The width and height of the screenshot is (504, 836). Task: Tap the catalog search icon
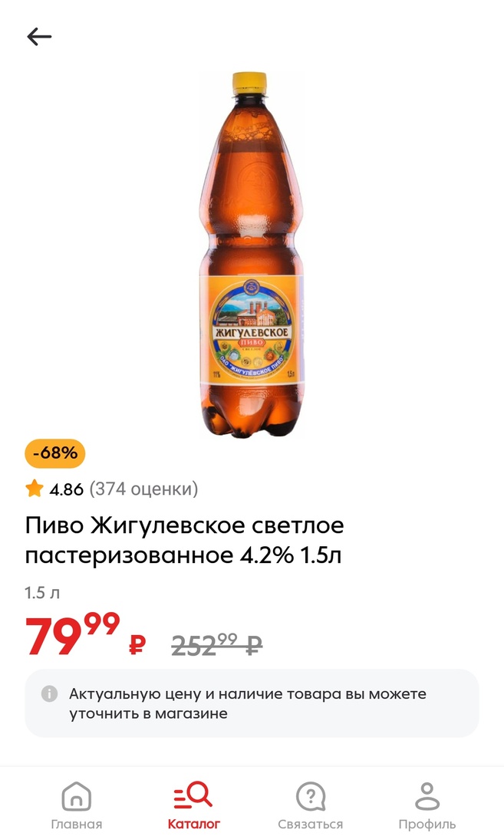[x=193, y=795]
